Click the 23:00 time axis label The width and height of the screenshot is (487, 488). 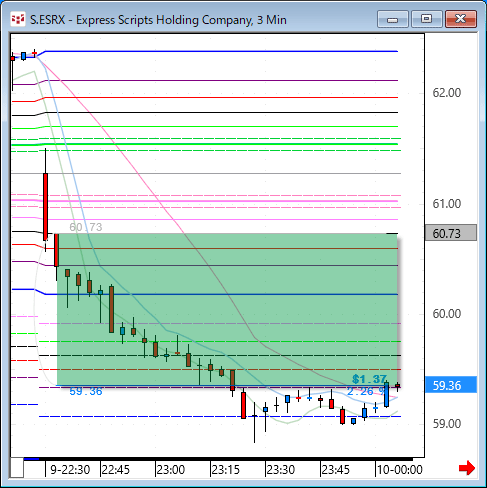171,470
